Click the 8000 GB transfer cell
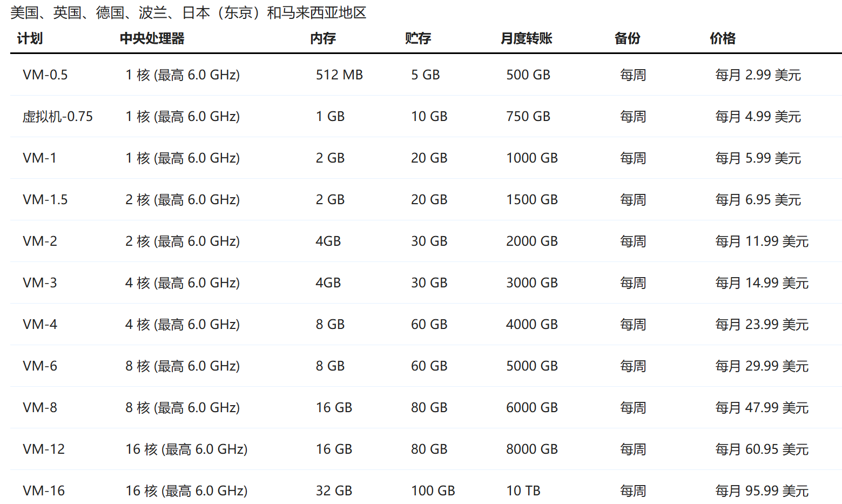 (531, 449)
